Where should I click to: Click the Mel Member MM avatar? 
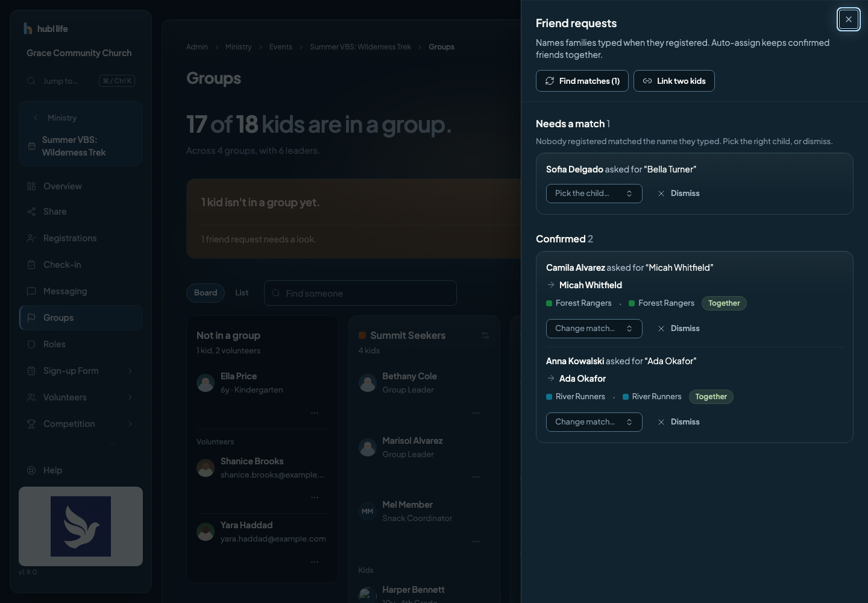[368, 511]
